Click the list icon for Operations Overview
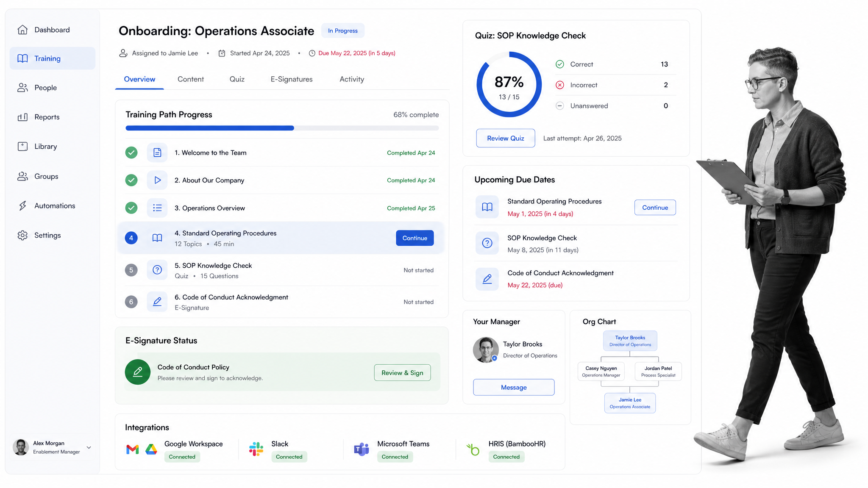 click(x=157, y=208)
